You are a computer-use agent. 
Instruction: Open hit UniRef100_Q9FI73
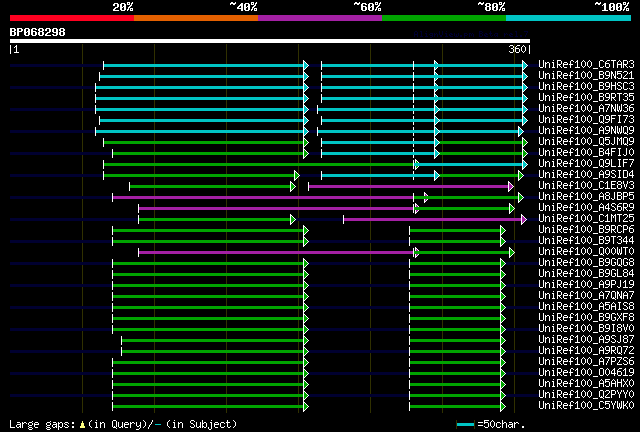(586, 120)
